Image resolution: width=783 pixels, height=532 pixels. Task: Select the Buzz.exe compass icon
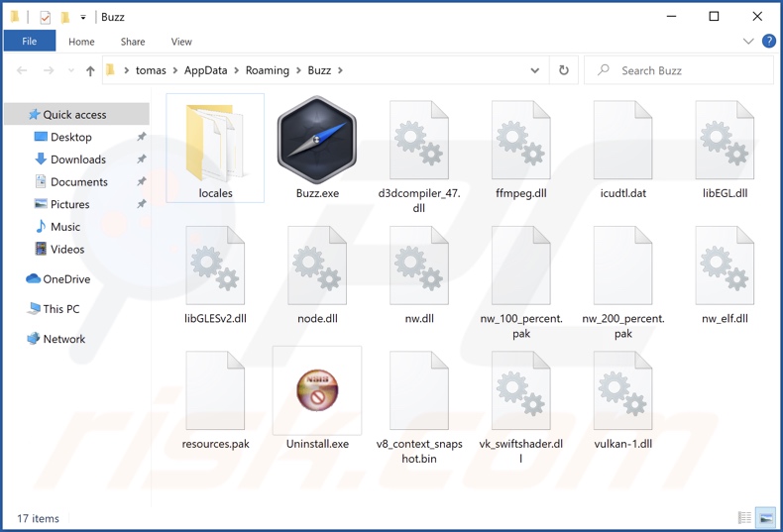click(316, 140)
